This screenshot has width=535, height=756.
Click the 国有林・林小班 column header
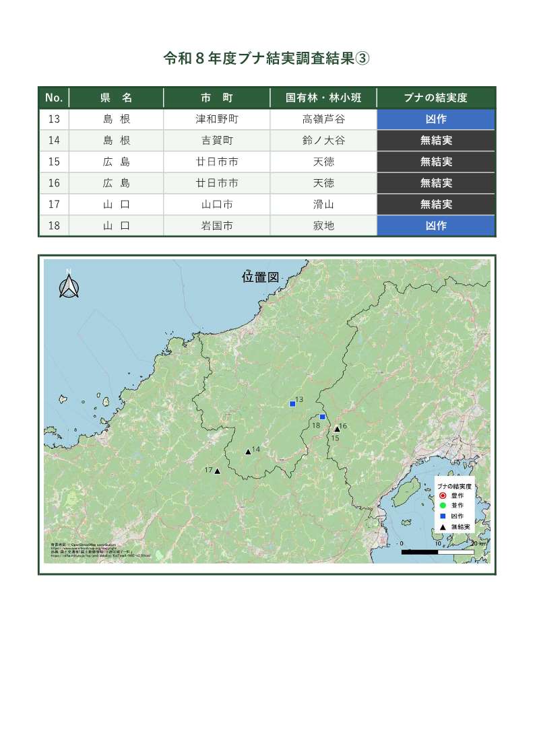(323, 98)
